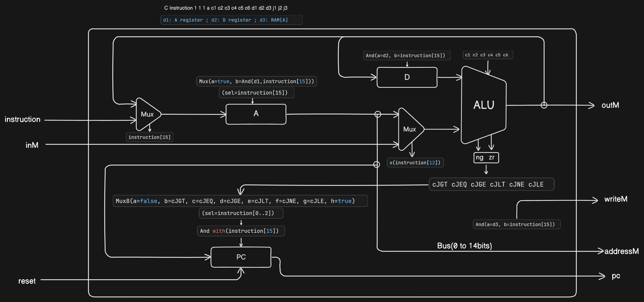Click the cJGT cJEQ cJGE conditions label
The width and height of the screenshot is (644, 302).
click(x=491, y=184)
